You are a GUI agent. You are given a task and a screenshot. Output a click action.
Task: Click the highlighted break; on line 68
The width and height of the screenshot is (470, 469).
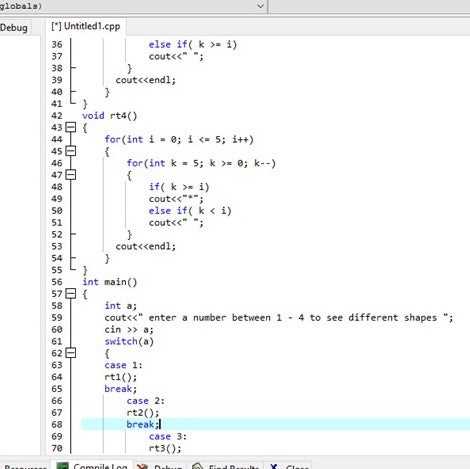(143, 424)
